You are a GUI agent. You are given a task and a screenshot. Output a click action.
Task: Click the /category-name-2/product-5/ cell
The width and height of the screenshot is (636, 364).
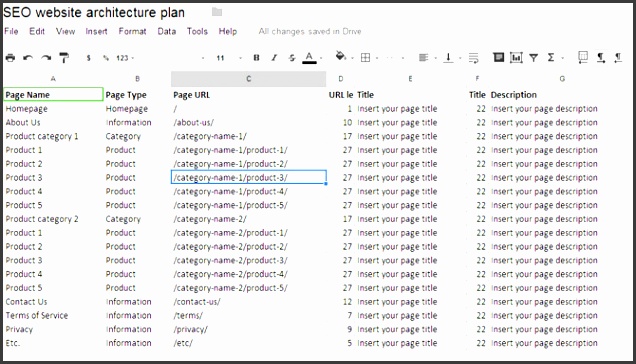pyautogui.click(x=249, y=288)
